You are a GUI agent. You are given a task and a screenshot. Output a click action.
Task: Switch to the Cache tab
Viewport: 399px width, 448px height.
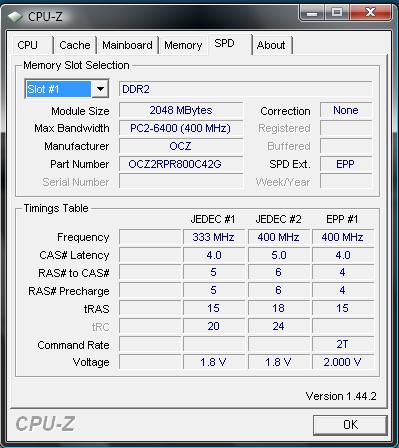(x=75, y=45)
